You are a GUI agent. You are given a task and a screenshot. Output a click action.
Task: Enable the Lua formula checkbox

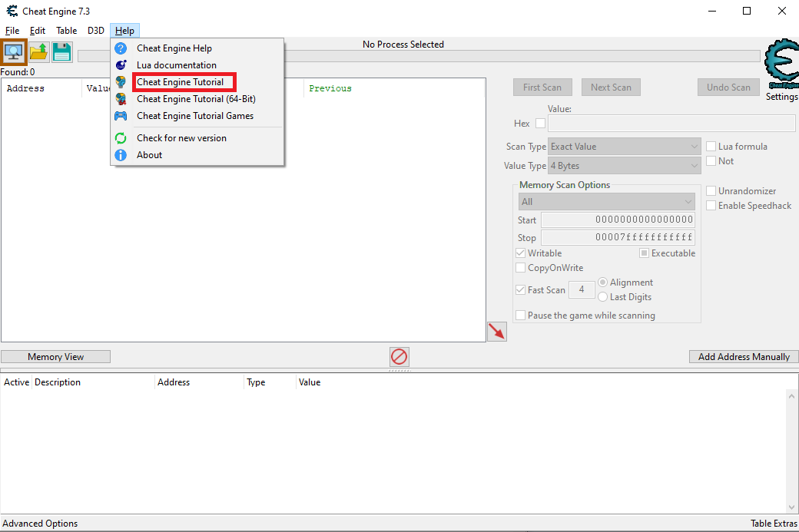711,147
